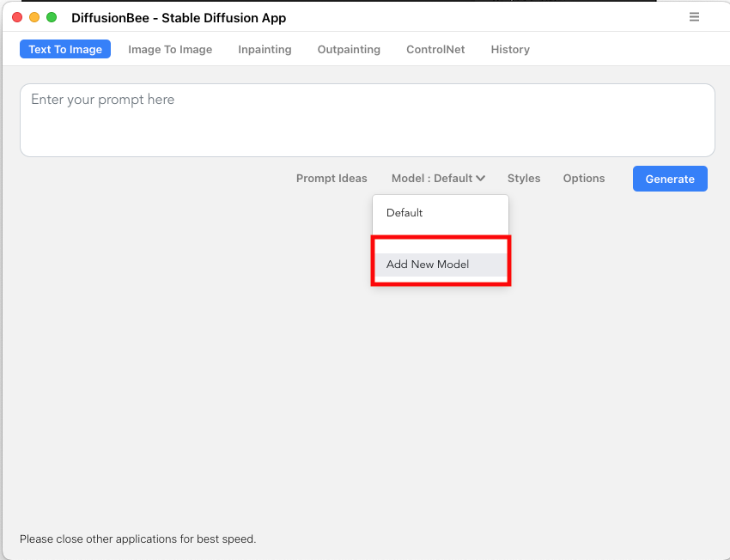Viewport: 730px width, 560px height.
Task: Switch to the Text To Image tab
Action: click(65, 49)
